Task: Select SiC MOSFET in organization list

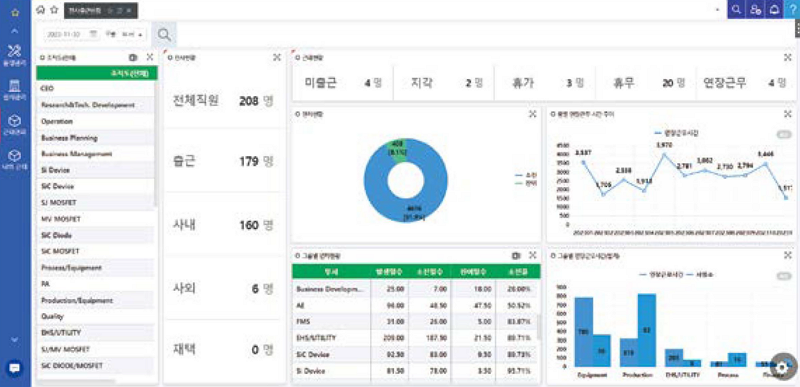Action: pyautogui.click(x=95, y=251)
